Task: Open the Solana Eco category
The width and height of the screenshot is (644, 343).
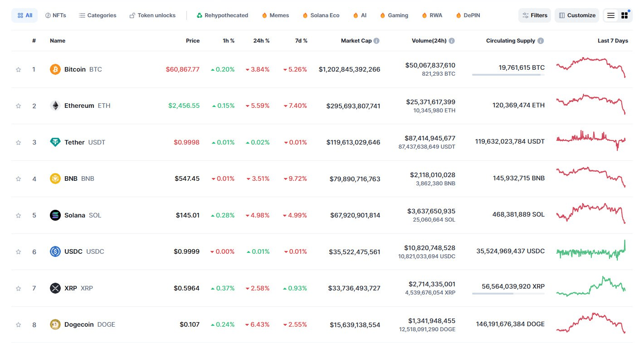Action: point(321,15)
